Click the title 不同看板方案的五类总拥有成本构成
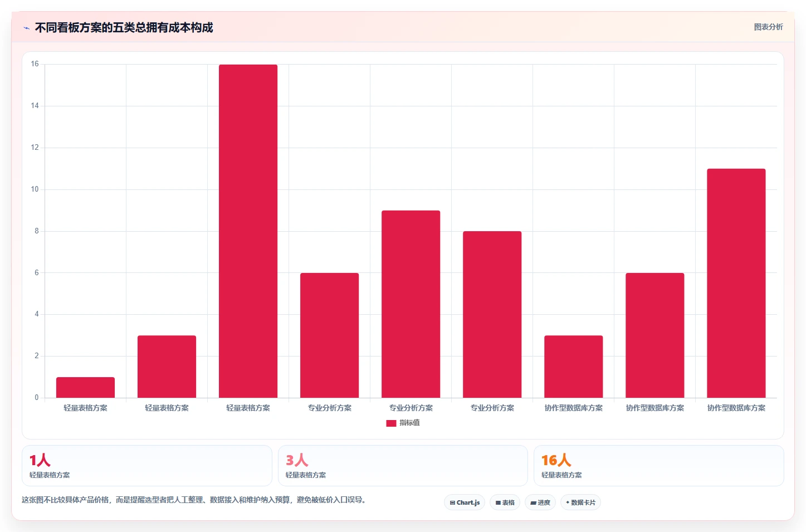Screen dimensions: 806x532 [124, 28]
